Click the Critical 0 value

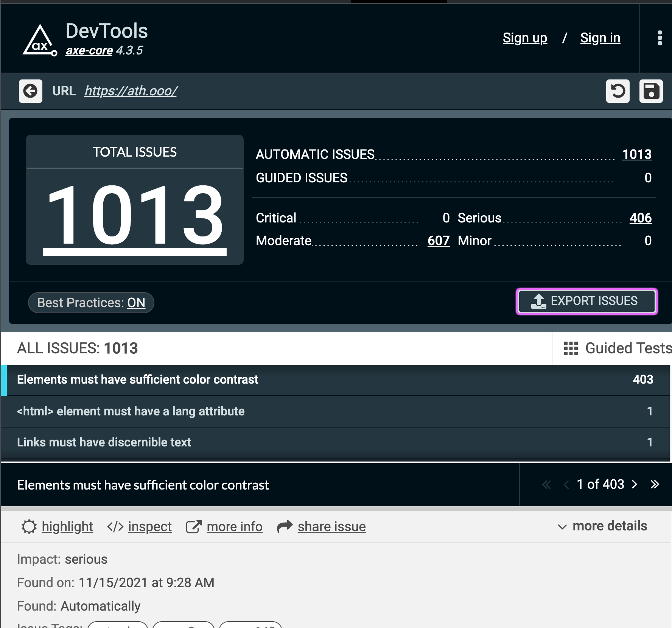coord(446,218)
